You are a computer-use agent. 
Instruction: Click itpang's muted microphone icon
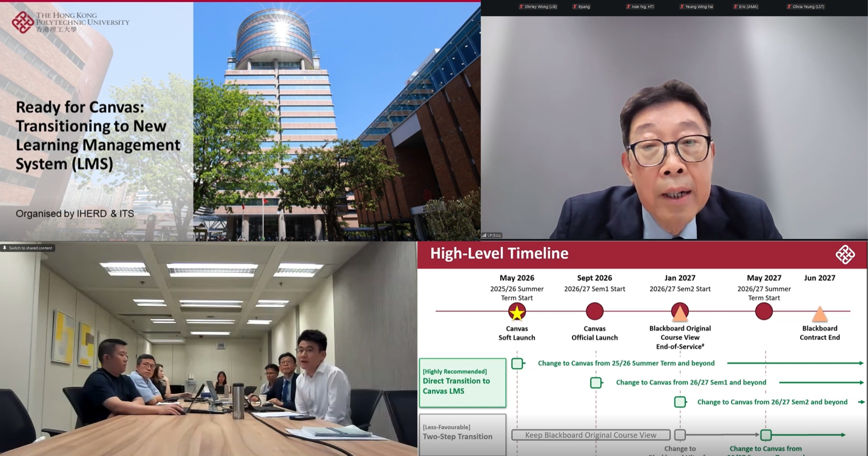[x=575, y=7]
